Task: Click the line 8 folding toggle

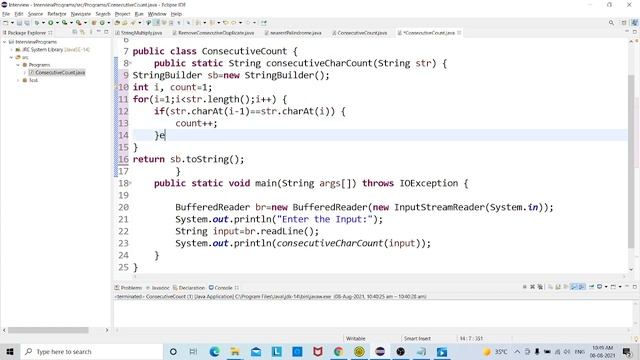Action: tap(130, 63)
